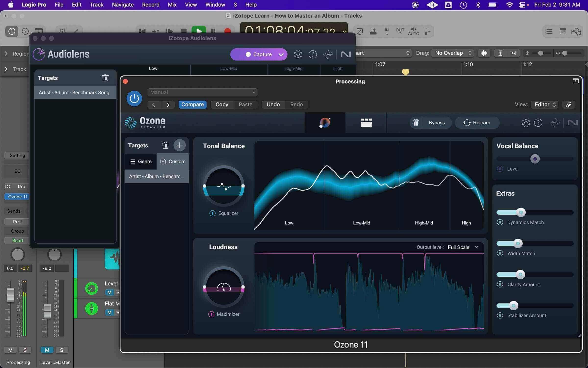The width and height of the screenshot is (588, 368).
Task: Delete Ozone targets with trash icon
Action: pos(165,145)
